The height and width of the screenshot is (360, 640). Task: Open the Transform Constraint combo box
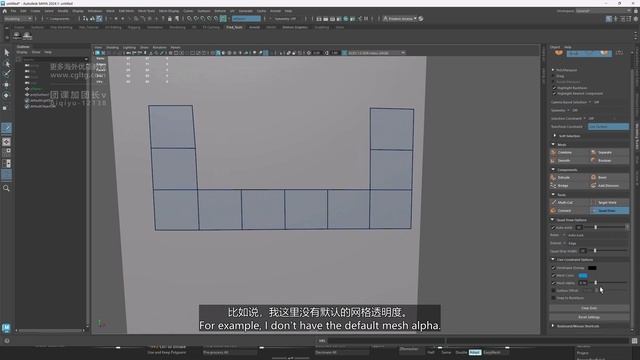point(608,127)
